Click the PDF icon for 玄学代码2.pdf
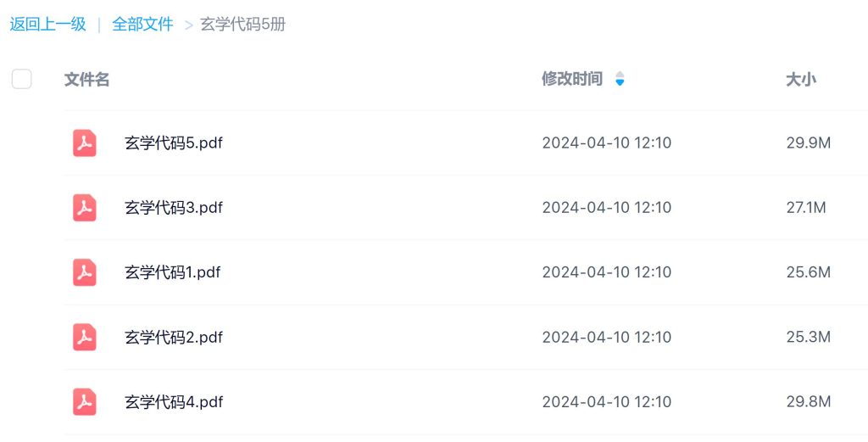Viewport: 868px width, 442px height. pyautogui.click(x=85, y=337)
